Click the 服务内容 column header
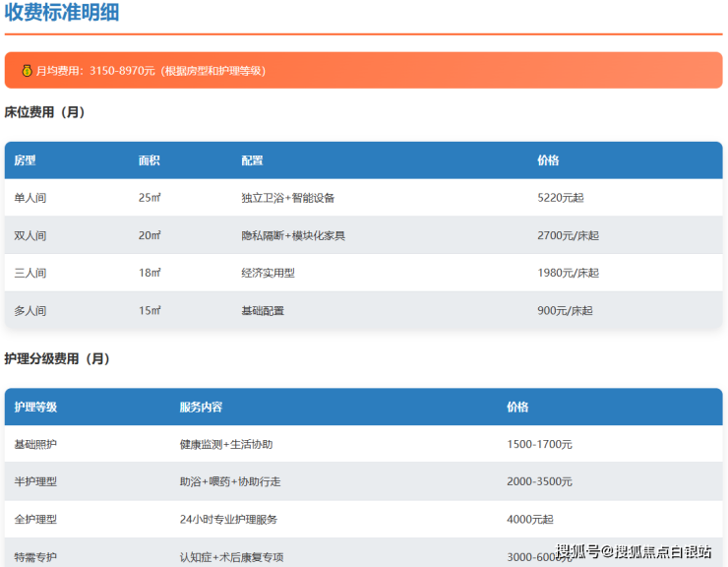Screen dimensions: 728x567 point(201,407)
